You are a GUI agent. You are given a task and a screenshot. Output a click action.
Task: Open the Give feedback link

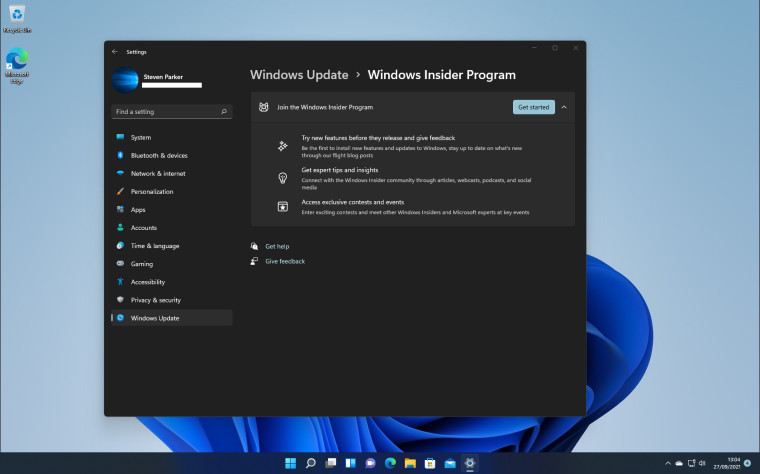(x=285, y=261)
